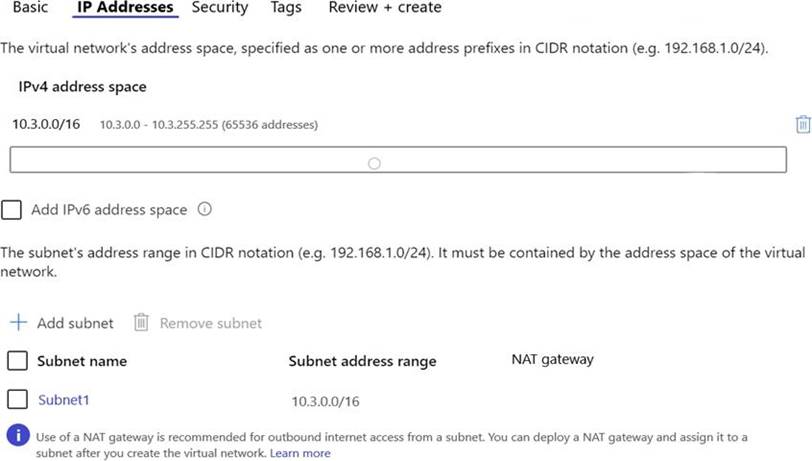Click the empty IPv4 address space field
This screenshot has width=812, height=461.
398,160
